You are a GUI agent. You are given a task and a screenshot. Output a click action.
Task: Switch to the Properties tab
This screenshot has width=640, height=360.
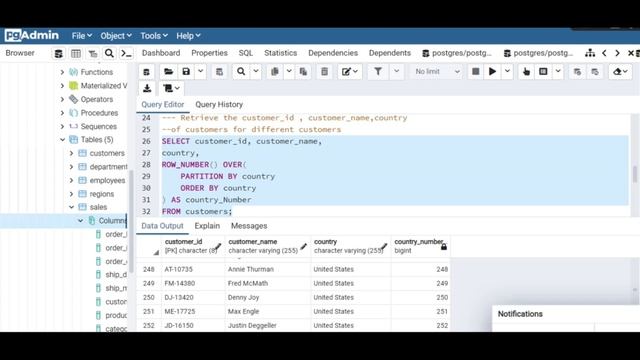pyautogui.click(x=209, y=53)
